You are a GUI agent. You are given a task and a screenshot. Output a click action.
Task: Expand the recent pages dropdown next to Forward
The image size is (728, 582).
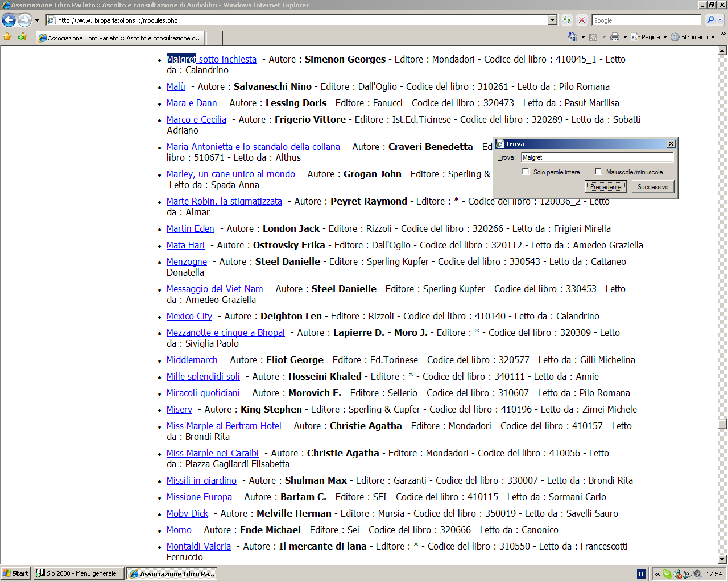[38, 20]
